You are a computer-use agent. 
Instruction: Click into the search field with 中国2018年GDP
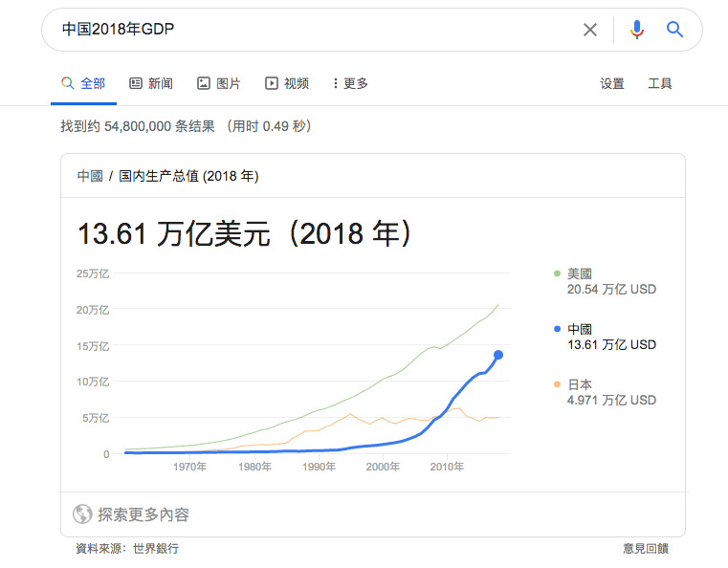click(x=306, y=30)
